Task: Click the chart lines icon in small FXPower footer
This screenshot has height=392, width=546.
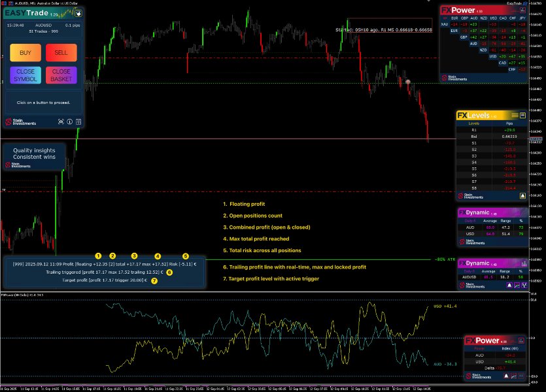Action: pos(513,376)
